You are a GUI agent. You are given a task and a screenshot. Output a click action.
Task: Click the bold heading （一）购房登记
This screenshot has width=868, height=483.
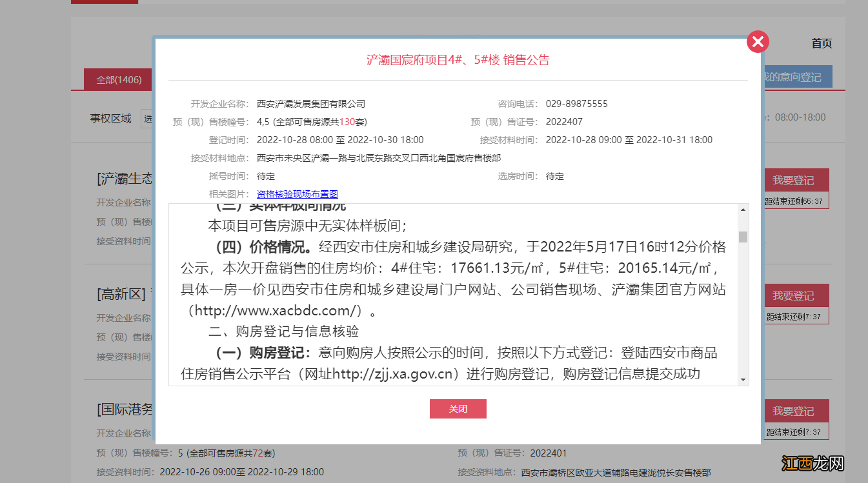(x=263, y=353)
